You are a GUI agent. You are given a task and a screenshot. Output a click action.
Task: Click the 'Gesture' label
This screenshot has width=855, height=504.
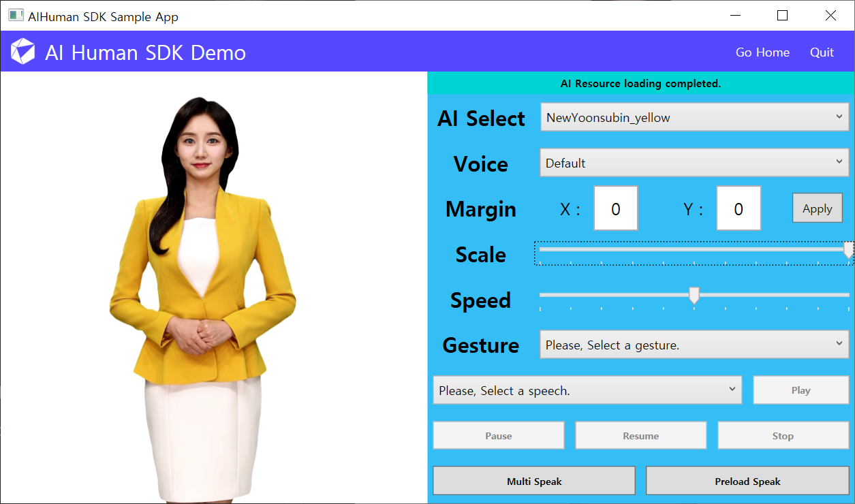click(481, 345)
